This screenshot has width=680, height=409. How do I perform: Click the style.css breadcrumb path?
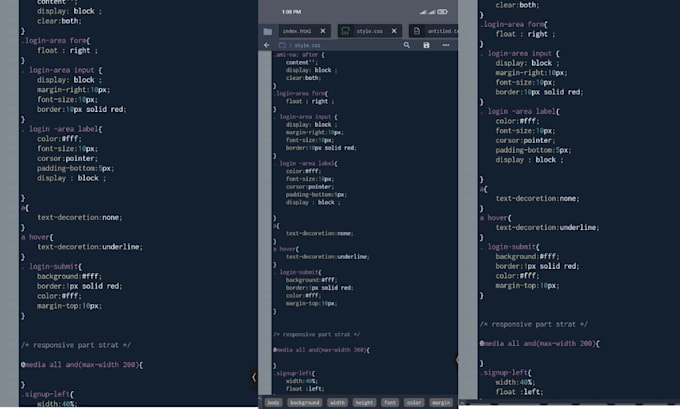(x=307, y=45)
